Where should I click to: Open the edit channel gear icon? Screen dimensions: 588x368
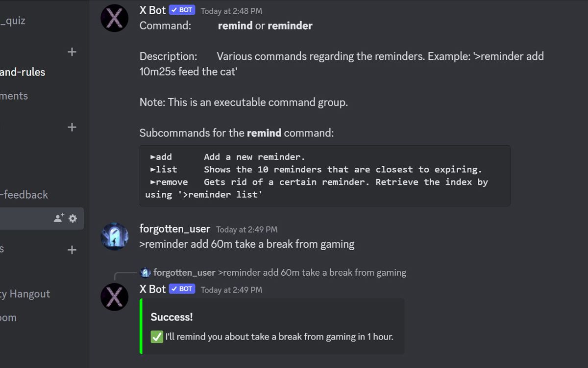[x=73, y=218]
